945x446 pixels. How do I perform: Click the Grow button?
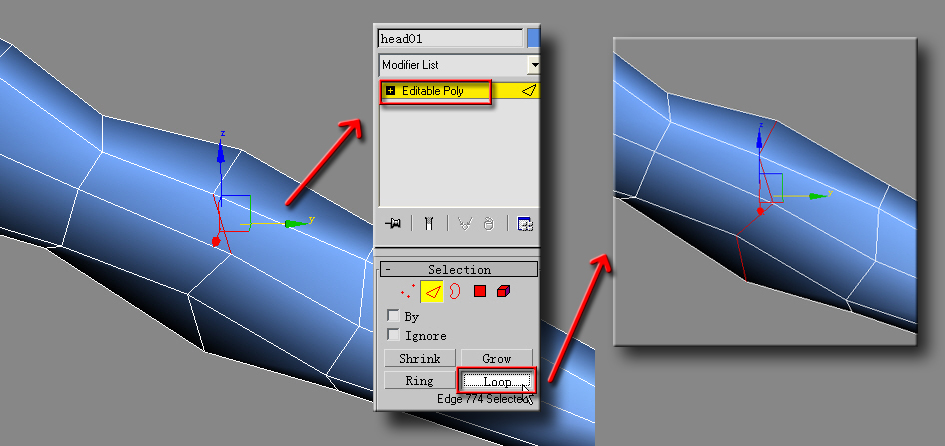pos(496,358)
